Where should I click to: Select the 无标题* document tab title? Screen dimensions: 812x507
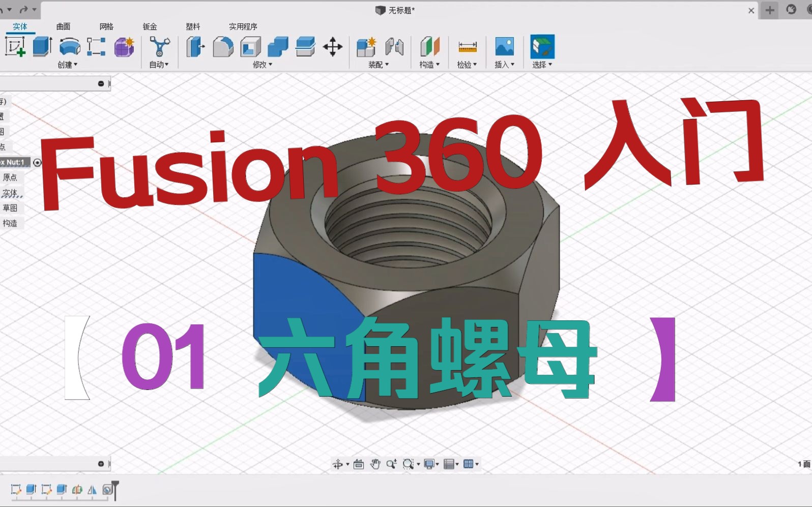click(401, 10)
